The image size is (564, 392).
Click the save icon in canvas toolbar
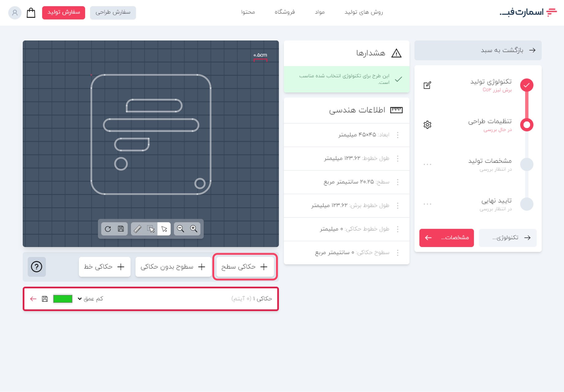(121, 229)
